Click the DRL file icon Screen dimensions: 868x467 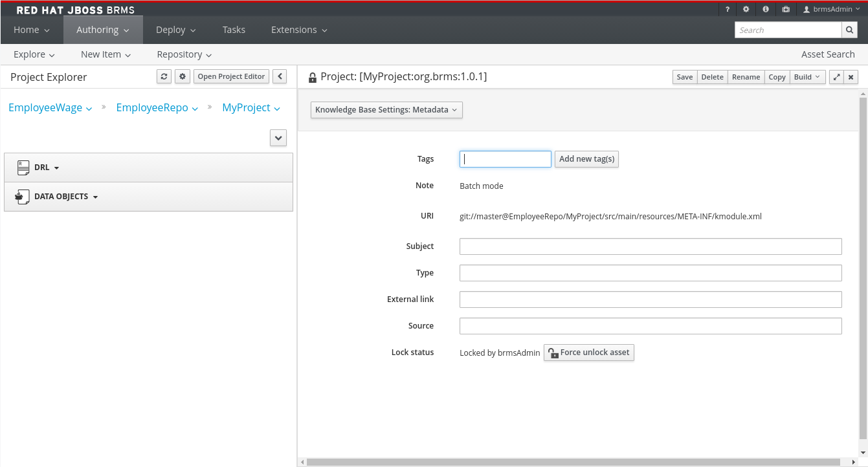[23, 168]
